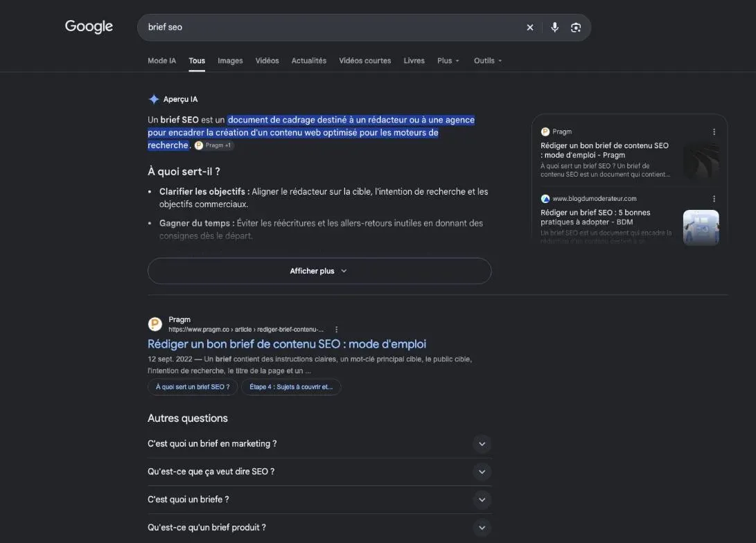
Task: Click the Aperçu IA sparkle icon
Action: [x=154, y=99]
